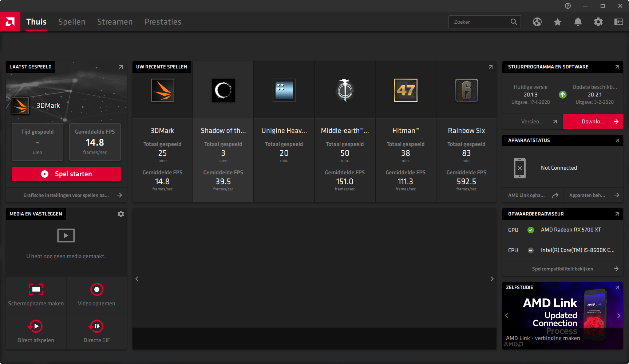The image size is (629, 364).
Task: Click Intel Core i5-8600K CPU text
Action: [578, 250]
